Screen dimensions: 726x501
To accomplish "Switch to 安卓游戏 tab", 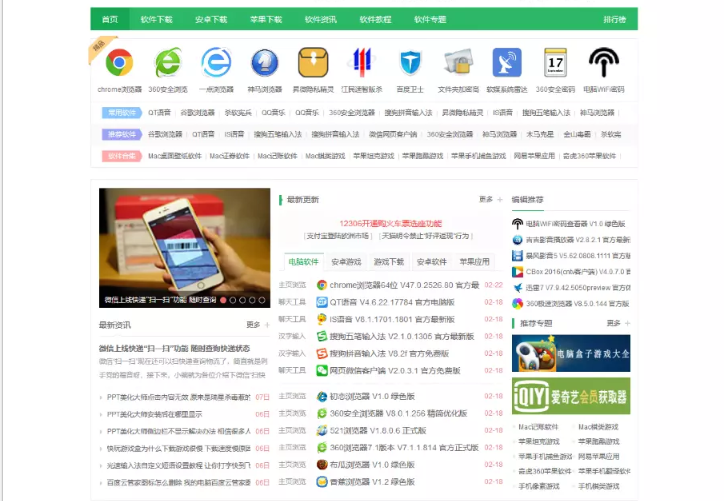I will coord(346,262).
